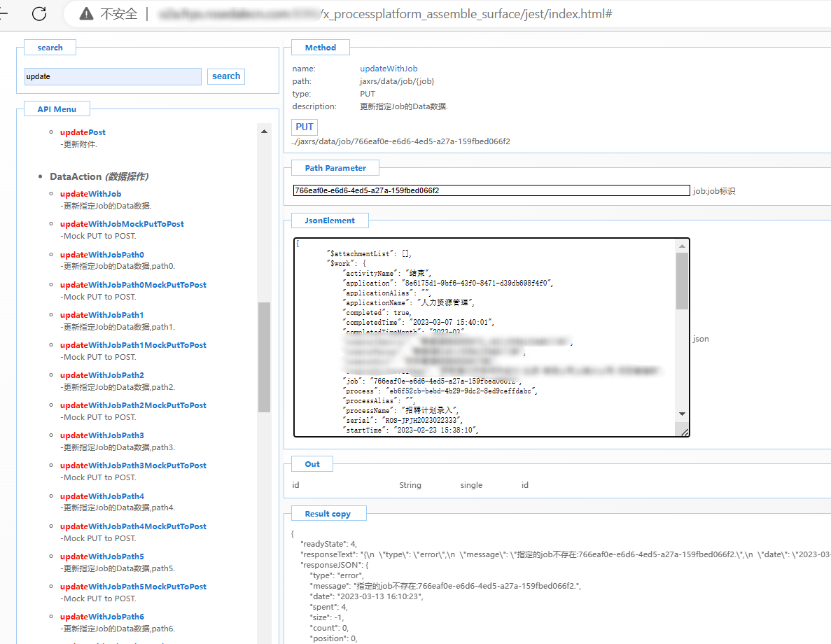Click inside the JsonElement text area
Screen dimensions: 831x644
click(485, 337)
